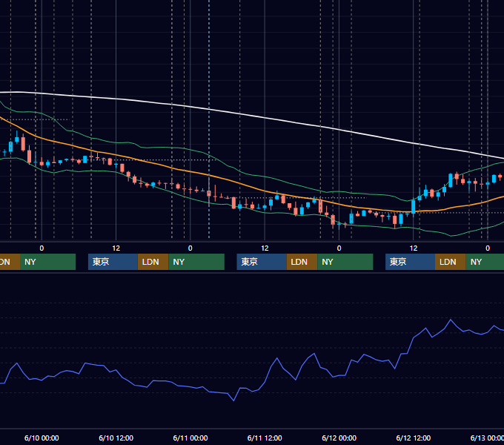The height and width of the screenshot is (445, 504).
Task: Click the 6/12 00:00 date label
Action: click(339, 438)
